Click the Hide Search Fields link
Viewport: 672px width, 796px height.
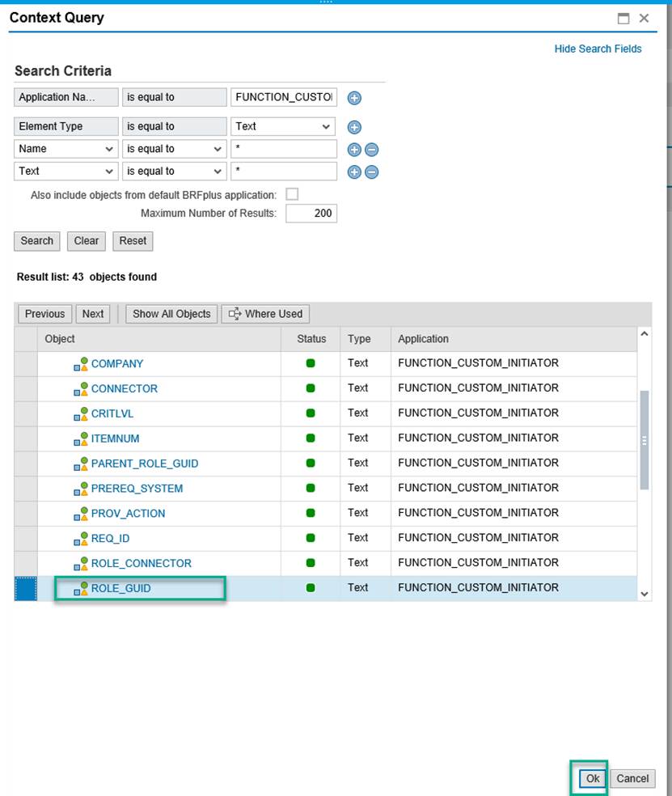pyautogui.click(x=598, y=49)
